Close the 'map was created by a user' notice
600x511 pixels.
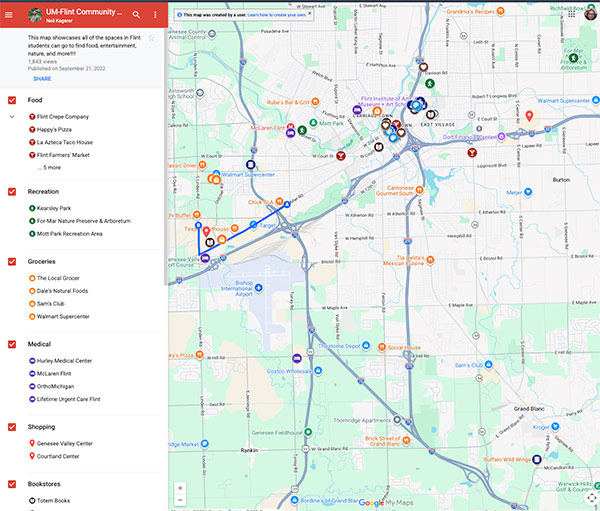pos(310,13)
